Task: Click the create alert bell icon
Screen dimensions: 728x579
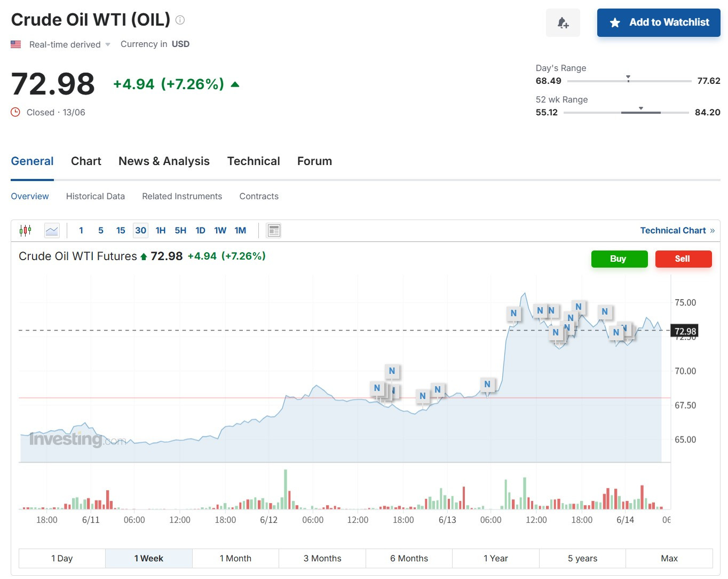Action: point(563,23)
